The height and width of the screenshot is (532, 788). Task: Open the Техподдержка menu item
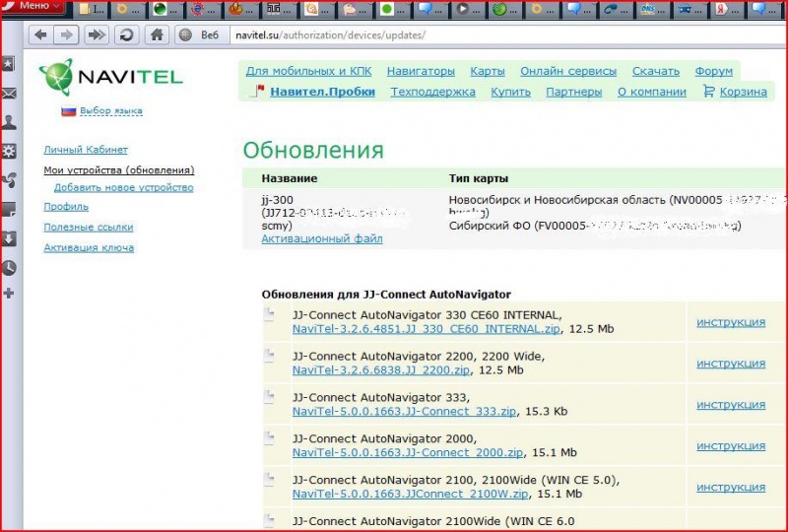pos(432,92)
